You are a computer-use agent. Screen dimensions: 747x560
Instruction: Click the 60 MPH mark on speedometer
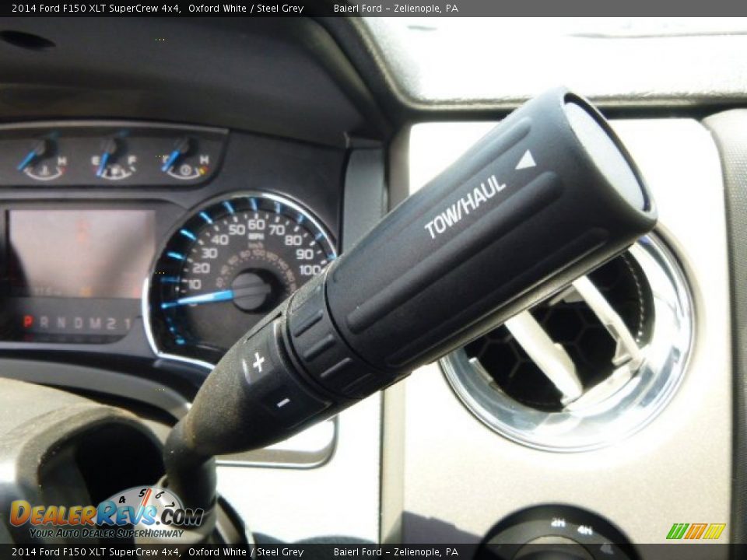(256, 225)
